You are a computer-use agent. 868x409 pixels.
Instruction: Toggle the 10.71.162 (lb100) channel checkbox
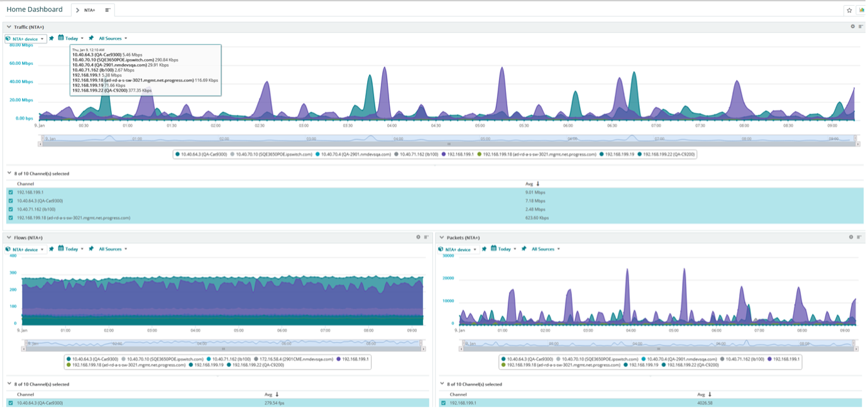[11, 210]
